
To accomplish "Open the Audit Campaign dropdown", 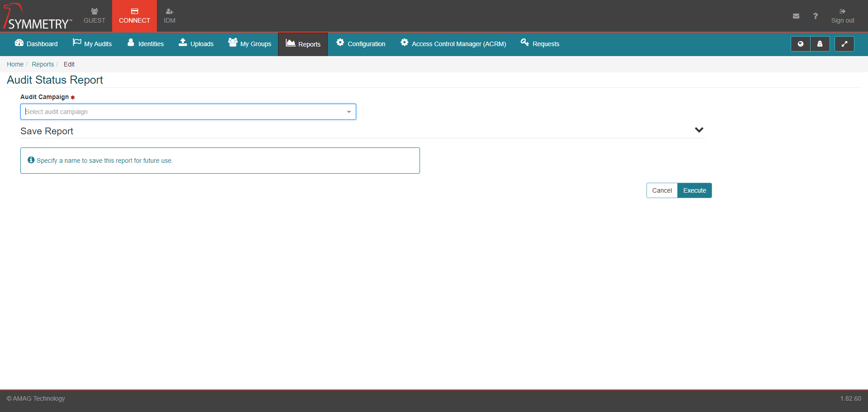I will pos(188,112).
